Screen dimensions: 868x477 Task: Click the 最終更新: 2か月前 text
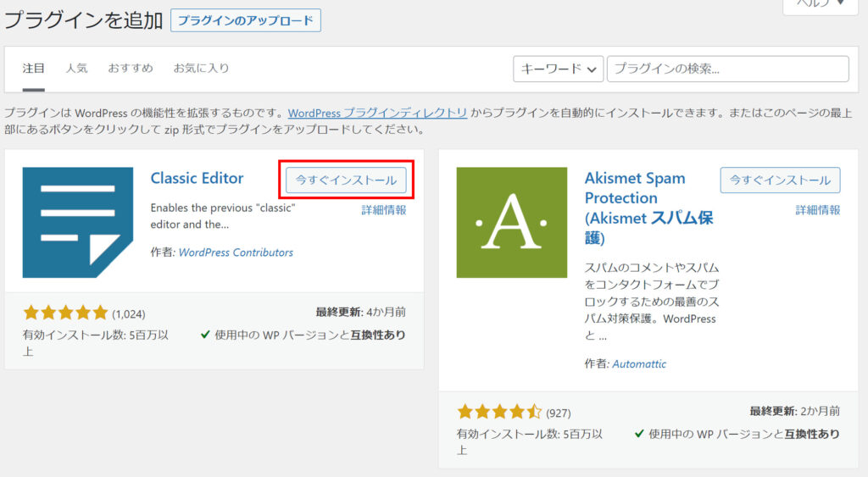coord(795,411)
